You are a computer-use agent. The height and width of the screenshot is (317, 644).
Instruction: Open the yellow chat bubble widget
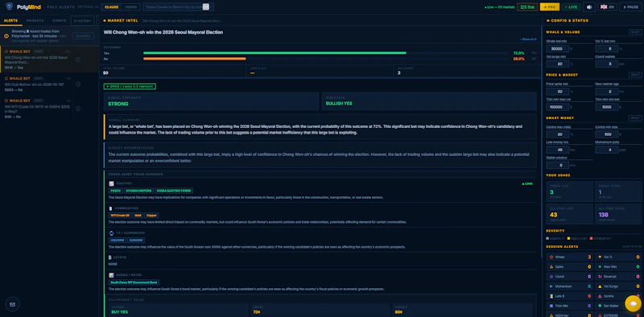(634, 303)
